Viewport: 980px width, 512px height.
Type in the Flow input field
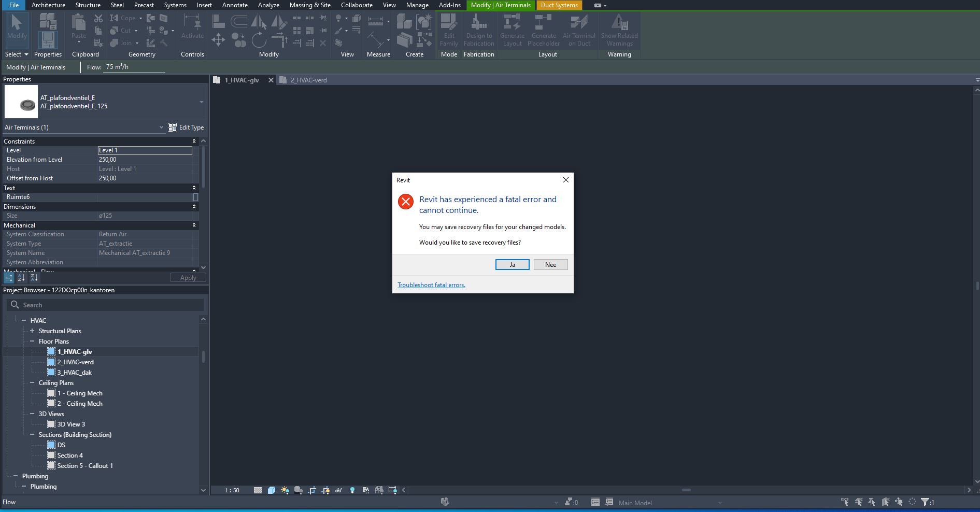coord(134,66)
